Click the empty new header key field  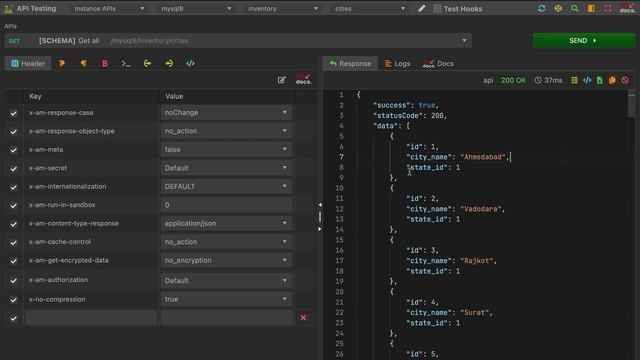(91, 318)
